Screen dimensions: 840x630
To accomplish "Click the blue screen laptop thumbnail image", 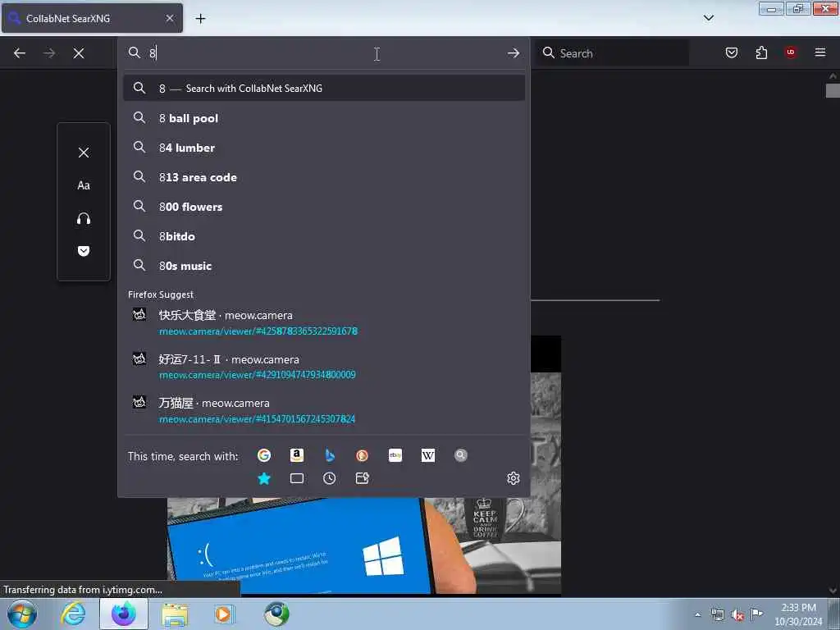I will coord(363,546).
